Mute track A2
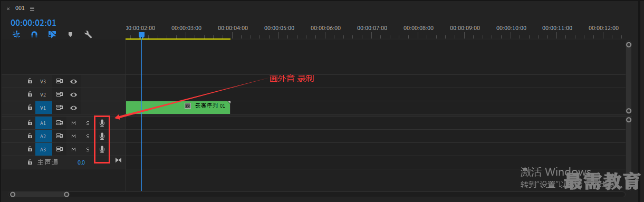644x202 pixels. (74, 136)
